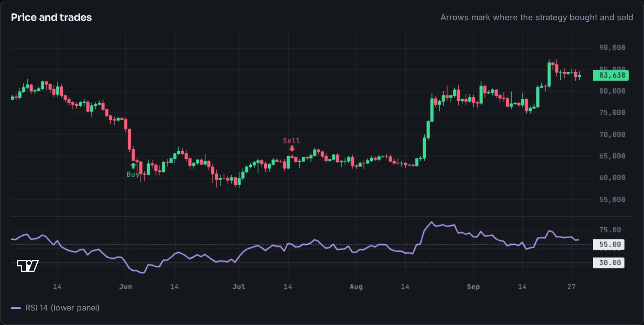Click the 70,000 price axis label
This screenshot has height=325, width=644.
coord(612,135)
